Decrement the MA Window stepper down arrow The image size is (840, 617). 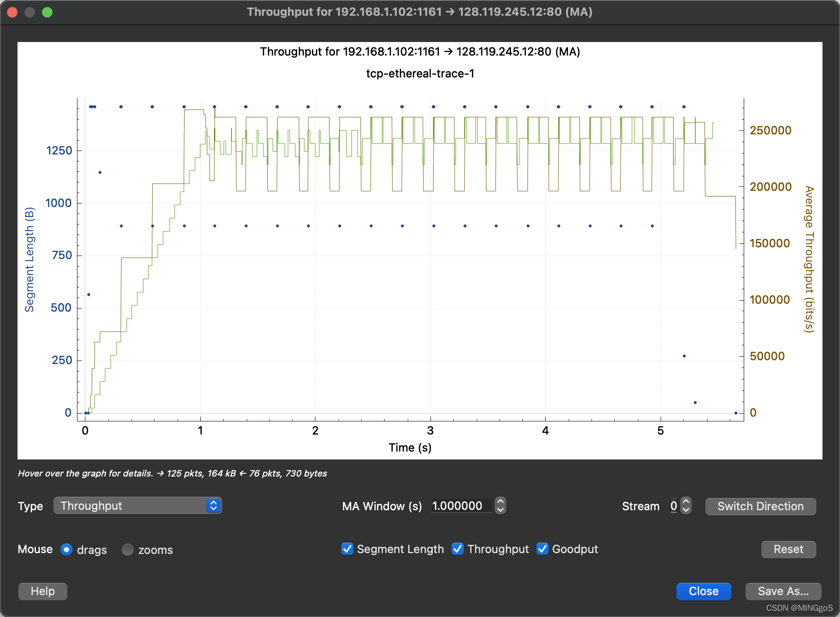pos(500,510)
